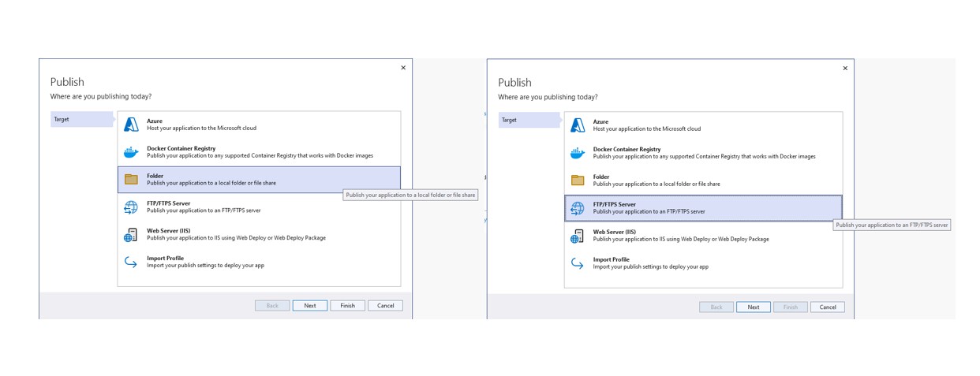
Task: Click the 'works with Docker images' description in the right dialog
Action: coord(705,156)
